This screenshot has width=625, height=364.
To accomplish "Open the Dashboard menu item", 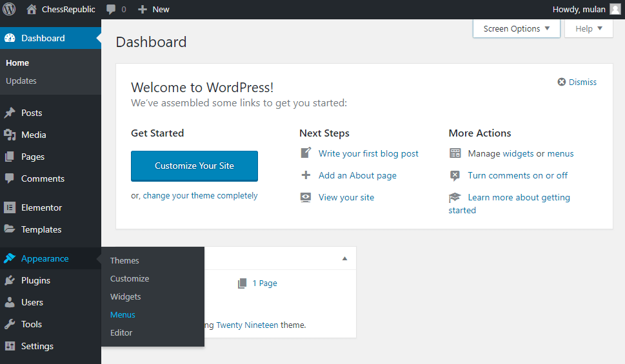I will 50,38.
